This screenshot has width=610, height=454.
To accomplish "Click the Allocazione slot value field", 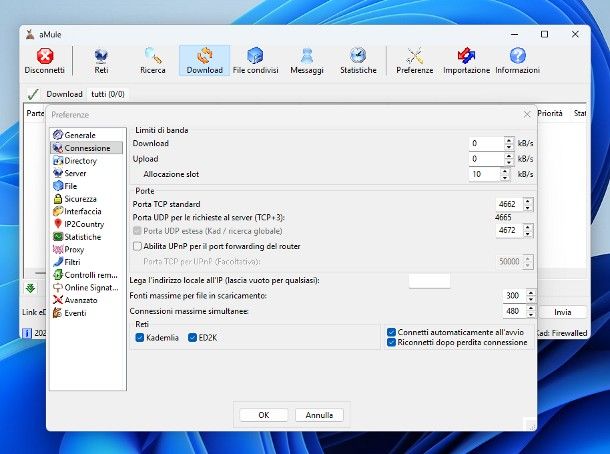I will pos(484,174).
